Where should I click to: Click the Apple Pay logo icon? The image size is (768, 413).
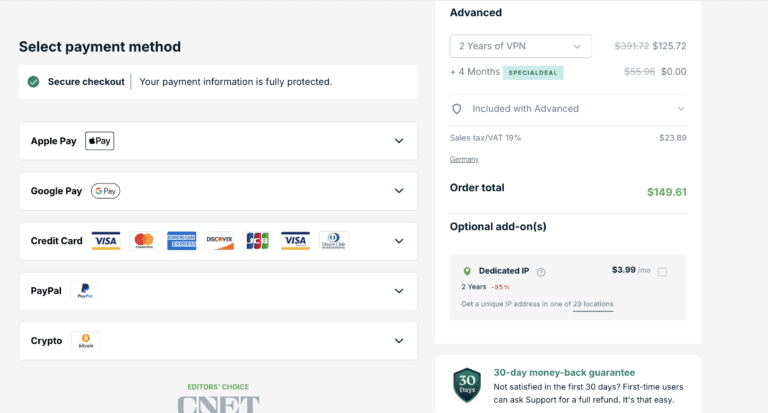[99, 141]
